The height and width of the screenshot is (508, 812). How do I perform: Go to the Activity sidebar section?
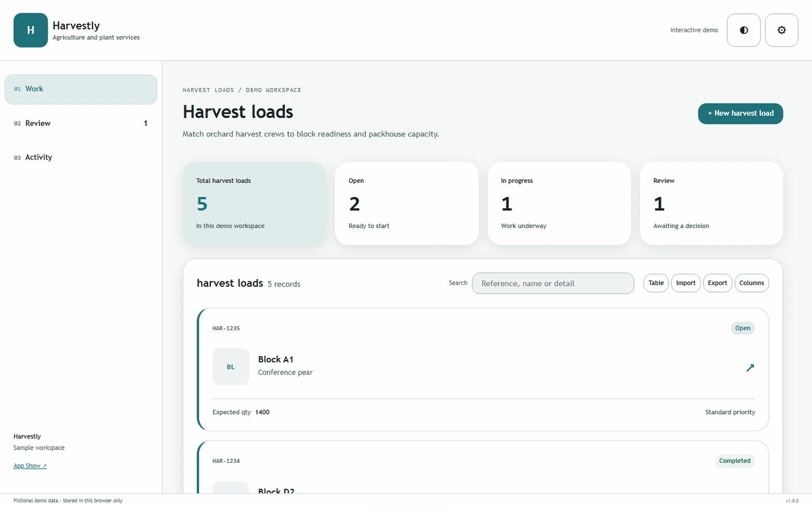81,157
